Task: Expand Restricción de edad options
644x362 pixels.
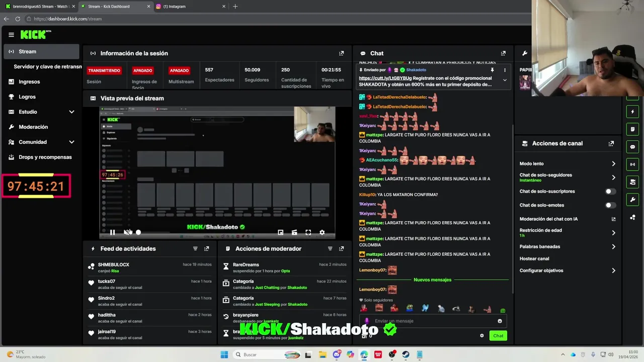Action: (613, 233)
